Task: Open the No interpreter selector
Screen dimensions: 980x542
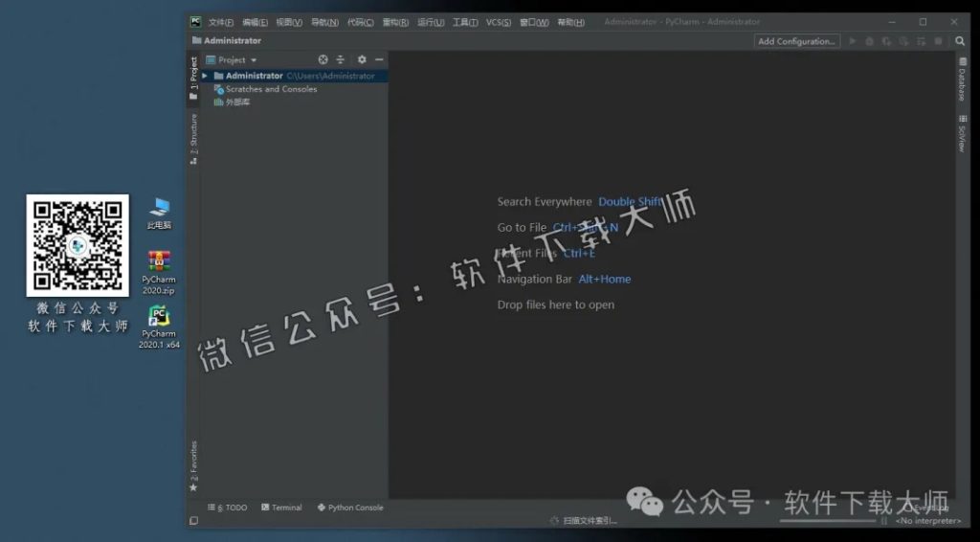Action: (928, 521)
